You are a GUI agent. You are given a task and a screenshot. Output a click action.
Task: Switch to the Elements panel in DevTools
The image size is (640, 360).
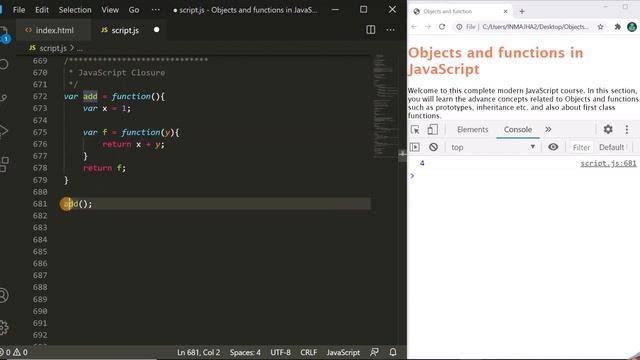click(x=472, y=129)
